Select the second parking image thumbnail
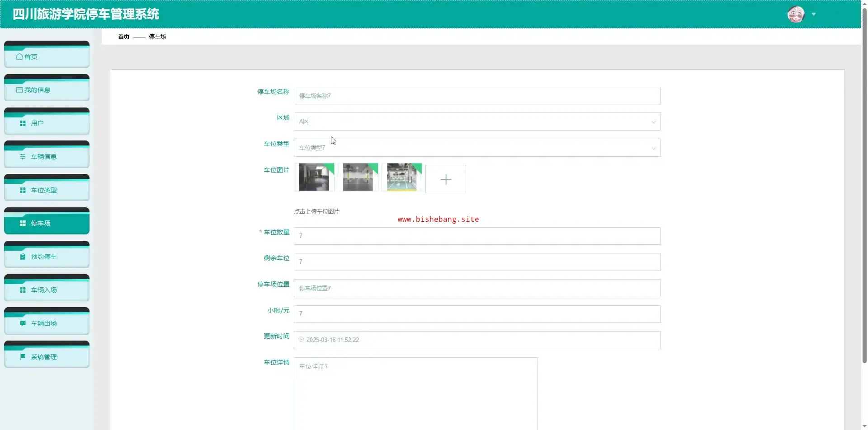 point(358,178)
